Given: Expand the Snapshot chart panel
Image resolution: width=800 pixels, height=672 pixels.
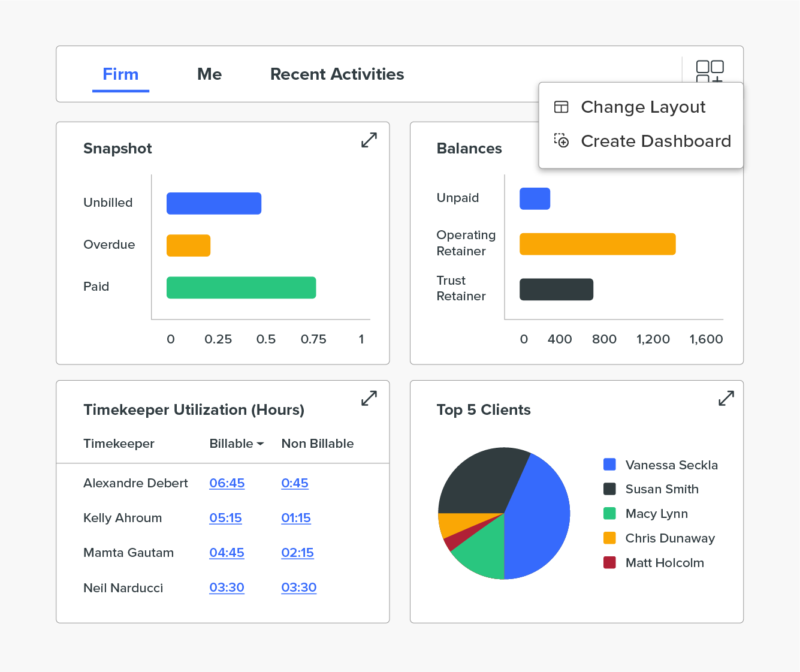Looking at the screenshot, I should point(369,140).
